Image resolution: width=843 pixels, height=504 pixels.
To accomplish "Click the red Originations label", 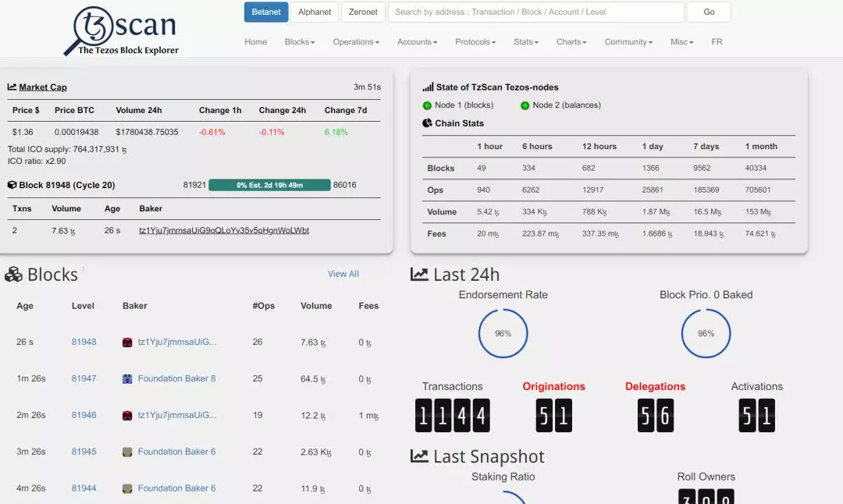I will [x=553, y=386].
